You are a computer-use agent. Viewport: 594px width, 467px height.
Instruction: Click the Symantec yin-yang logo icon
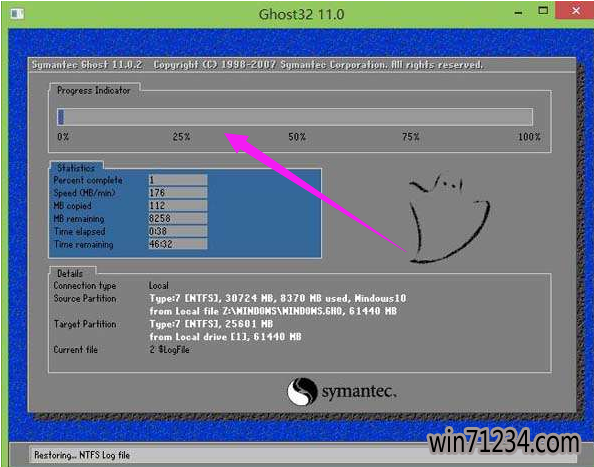tap(302, 392)
